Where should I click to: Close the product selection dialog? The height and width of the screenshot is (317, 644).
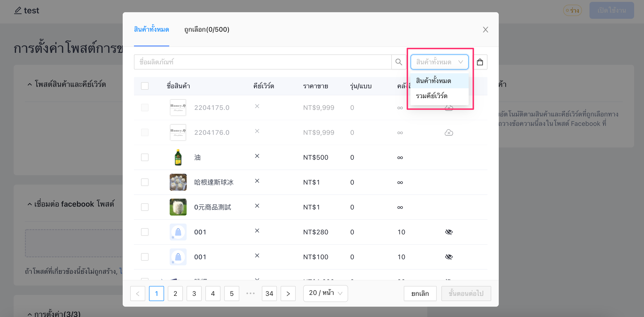[x=485, y=30]
